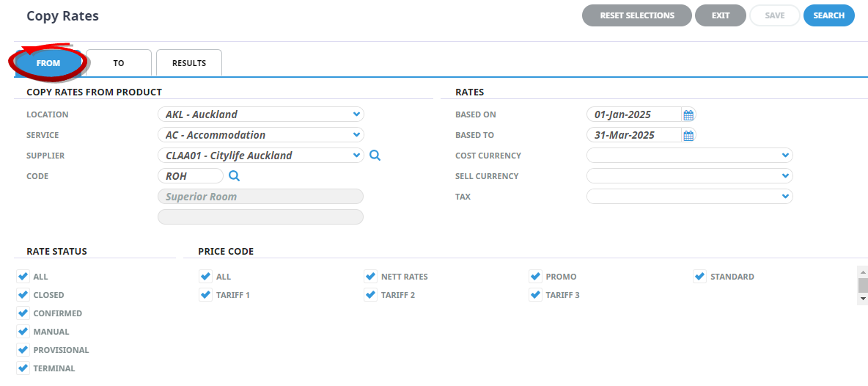Untick the Tariff 3 checkbox
The width and height of the screenshot is (868, 386).
coord(534,294)
